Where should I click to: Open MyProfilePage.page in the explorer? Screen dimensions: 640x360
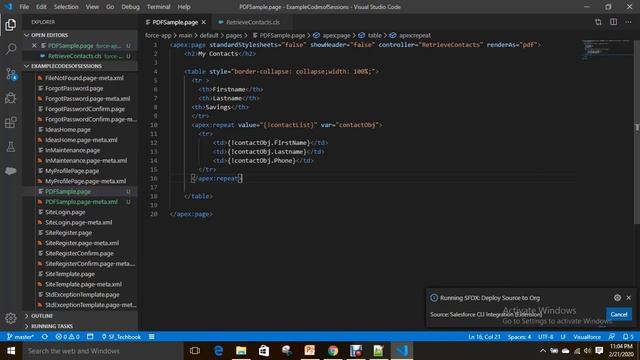(x=72, y=171)
